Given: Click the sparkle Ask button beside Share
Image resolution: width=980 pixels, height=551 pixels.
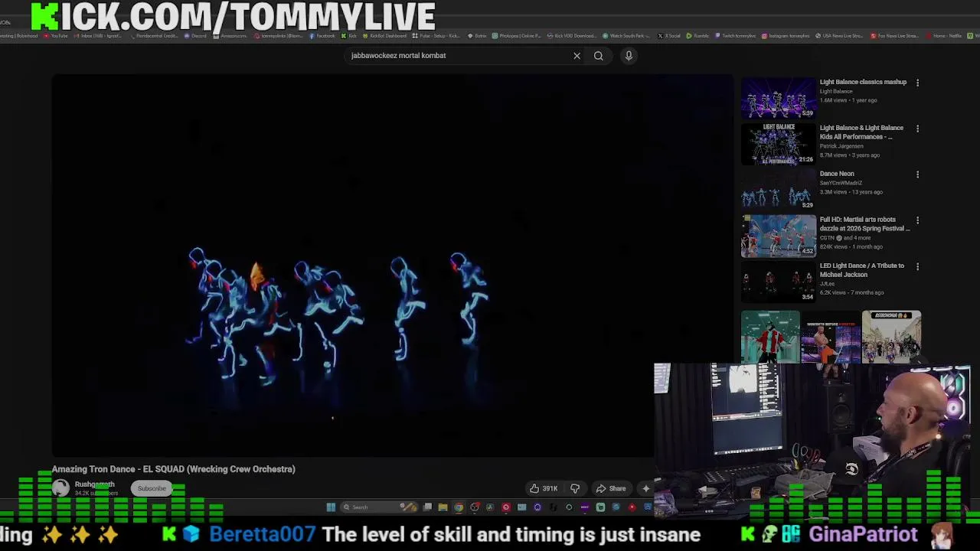Looking at the screenshot, I should pyautogui.click(x=645, y=488).
